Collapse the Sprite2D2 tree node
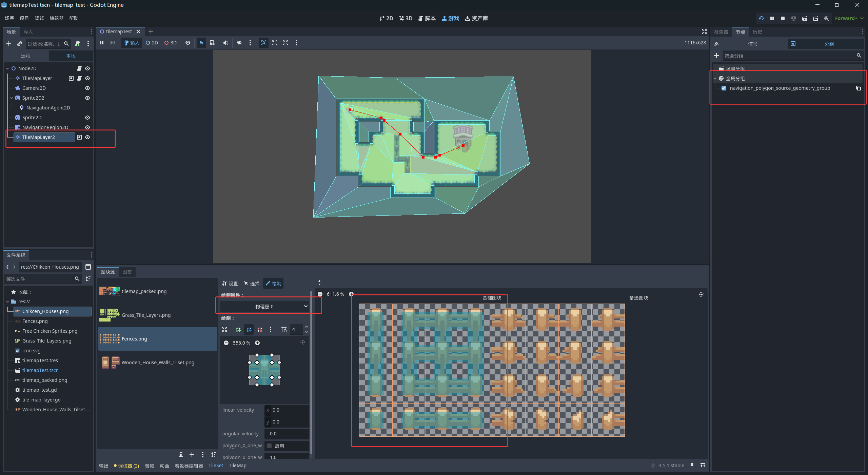Viewport: 868px width, 475px height. coord(12,98)
